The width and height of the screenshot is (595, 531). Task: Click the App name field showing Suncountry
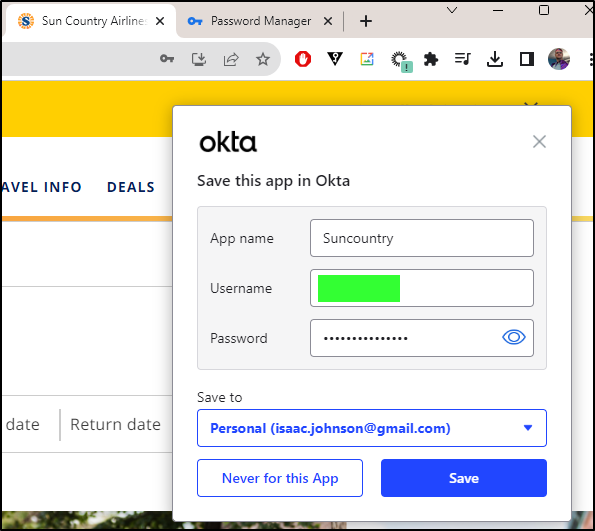[x=422, y=238]
